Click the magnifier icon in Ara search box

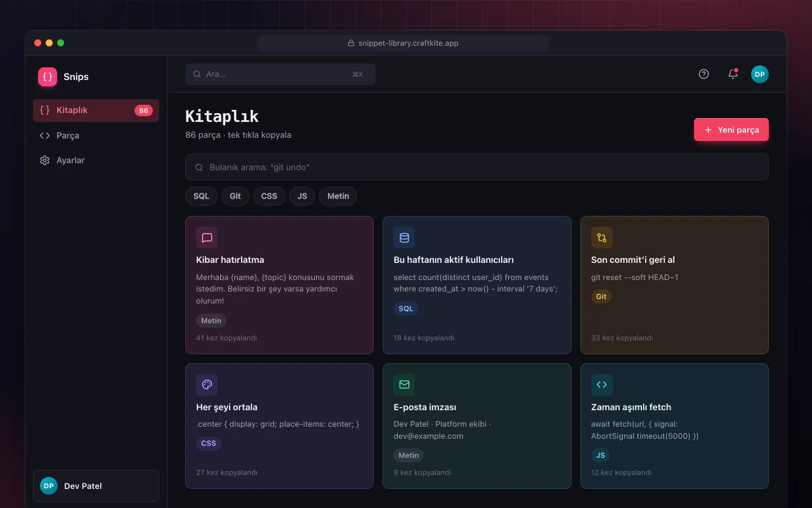[x=197, y=74]
